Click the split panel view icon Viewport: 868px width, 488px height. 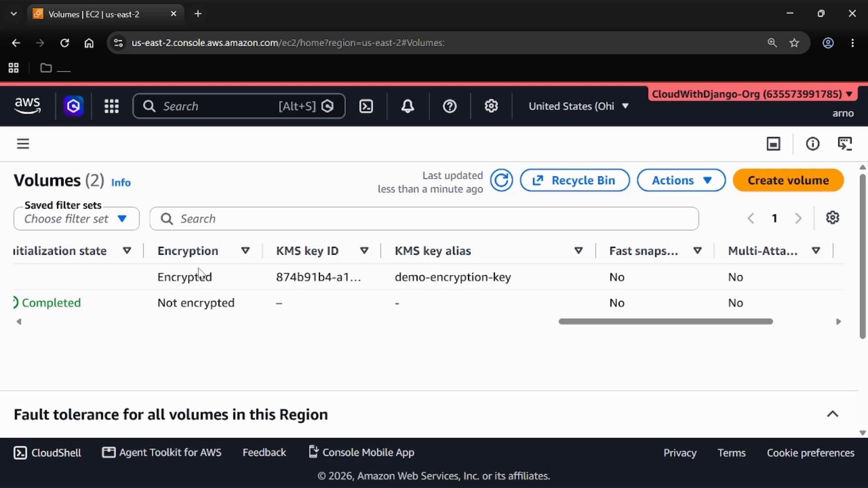click(x=774, y=144)
